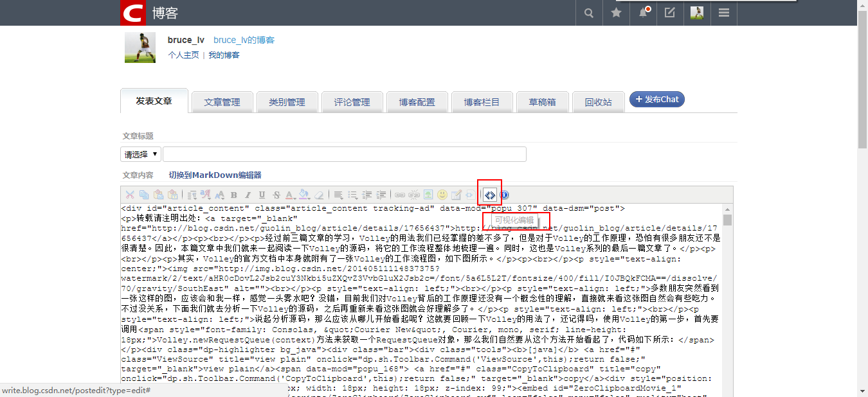Open the 草稿箱 drafts tab
Viewport: 868px width, 397px height.
point(542,102)
